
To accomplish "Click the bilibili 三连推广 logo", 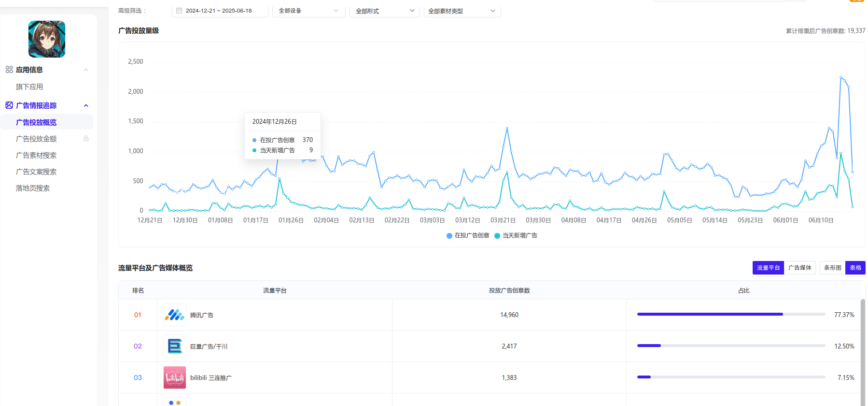I will point(174,377).
